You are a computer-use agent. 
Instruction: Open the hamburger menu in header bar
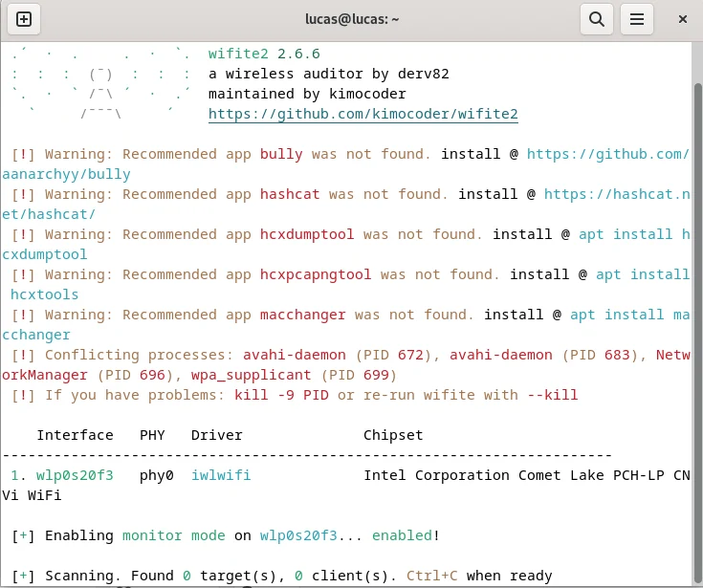[x=637, y=19]
